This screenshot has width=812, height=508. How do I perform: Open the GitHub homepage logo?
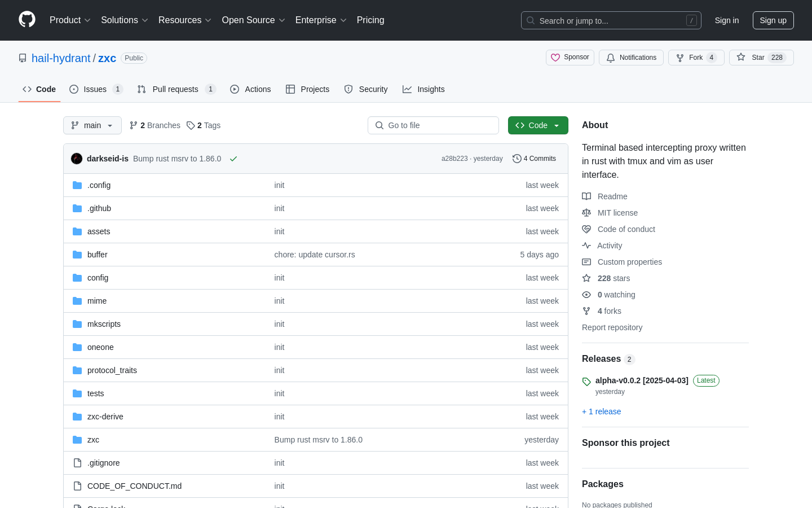tap(27, 20)
